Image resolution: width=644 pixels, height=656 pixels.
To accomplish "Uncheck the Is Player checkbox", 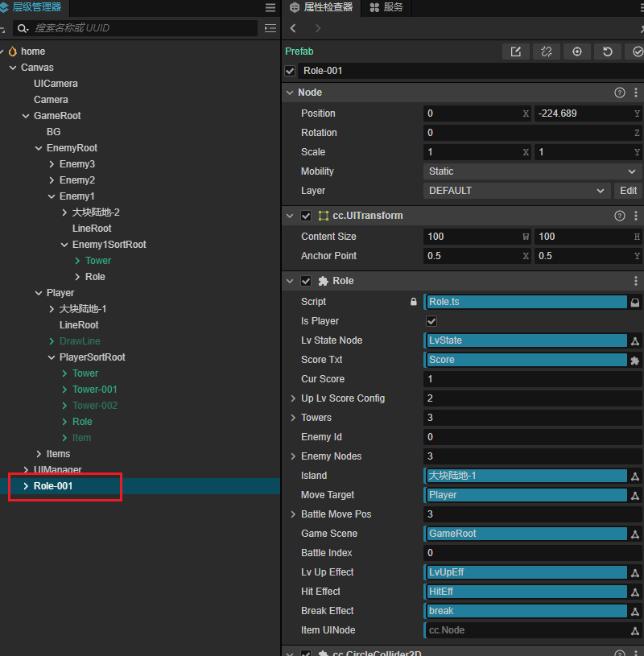I will pyautogui.click(x=431, y=321).
